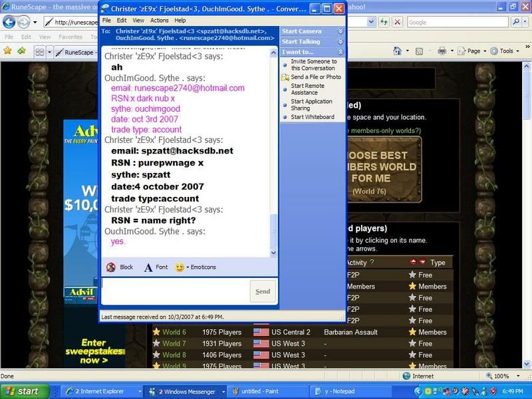Select Send a File or Photo
532x399 pixels.
coord(311,77)
